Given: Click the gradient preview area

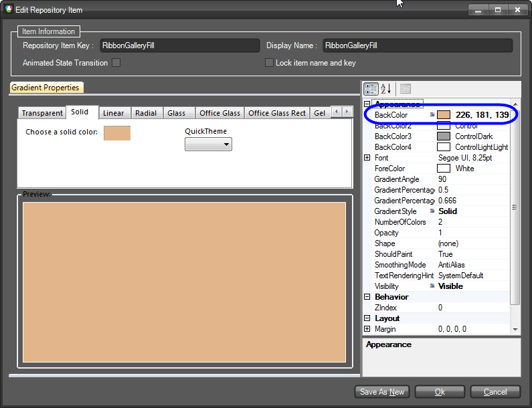Looking at the screenshot, I should click(185, 282).
